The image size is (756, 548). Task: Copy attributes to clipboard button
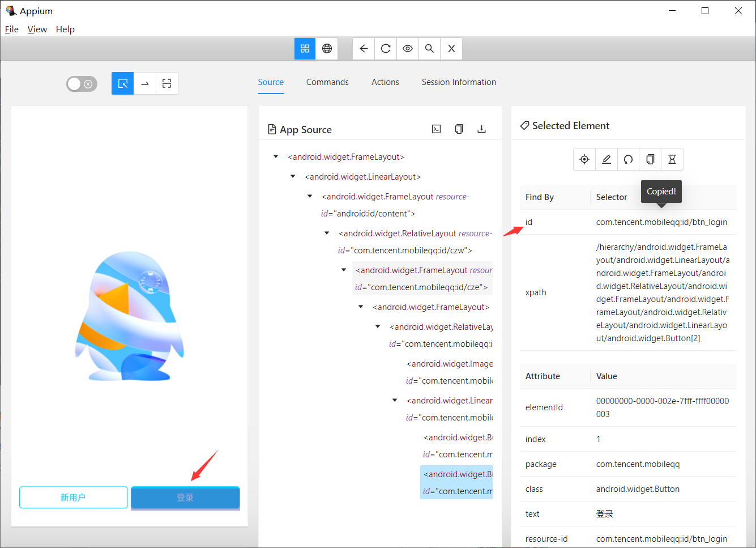651,159
